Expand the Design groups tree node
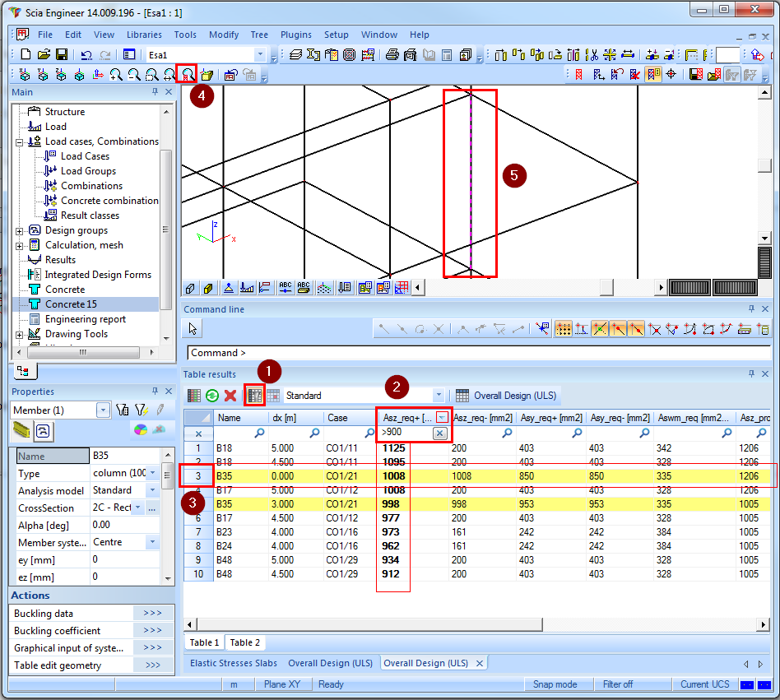Image resolution: width=780 pixels, height=700 pixels. point(19,230)
